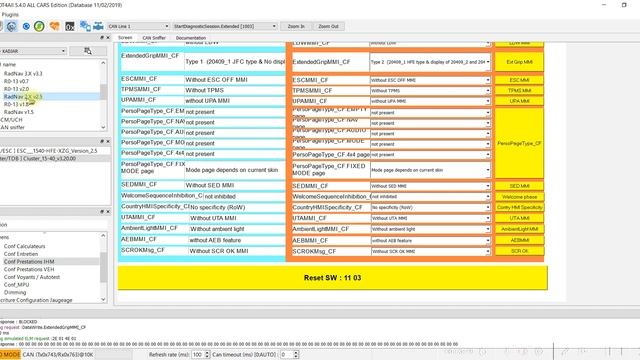Click the yellow Ext Grip MMI button

519,62
